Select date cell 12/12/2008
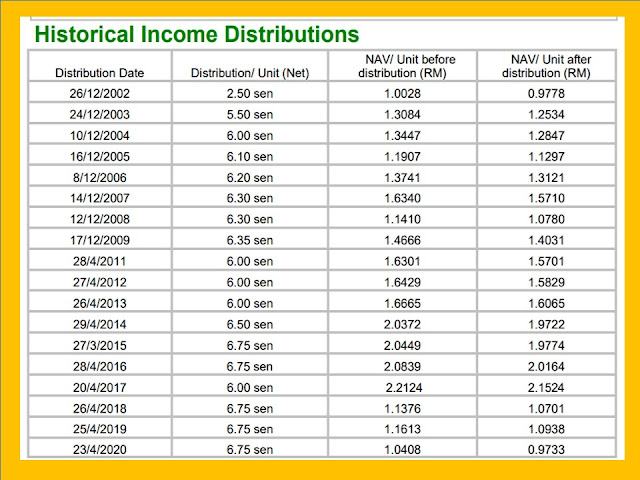The image size is (640, 480). (100, 219)
